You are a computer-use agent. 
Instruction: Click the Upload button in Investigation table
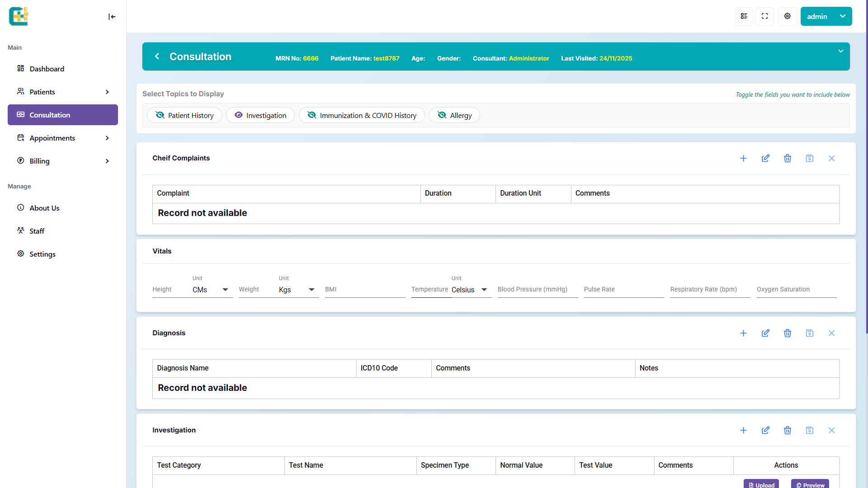point(761,484)
